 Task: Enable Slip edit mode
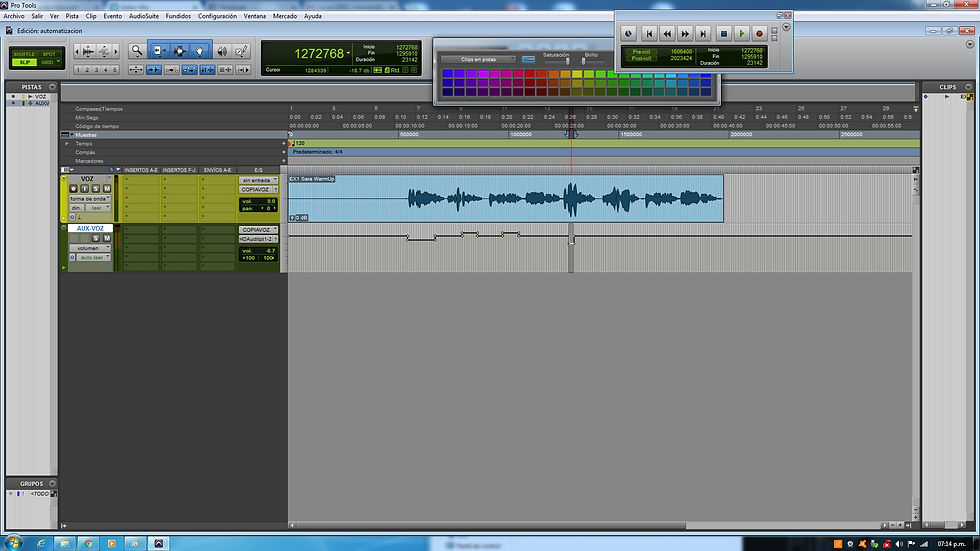(24, 62)
